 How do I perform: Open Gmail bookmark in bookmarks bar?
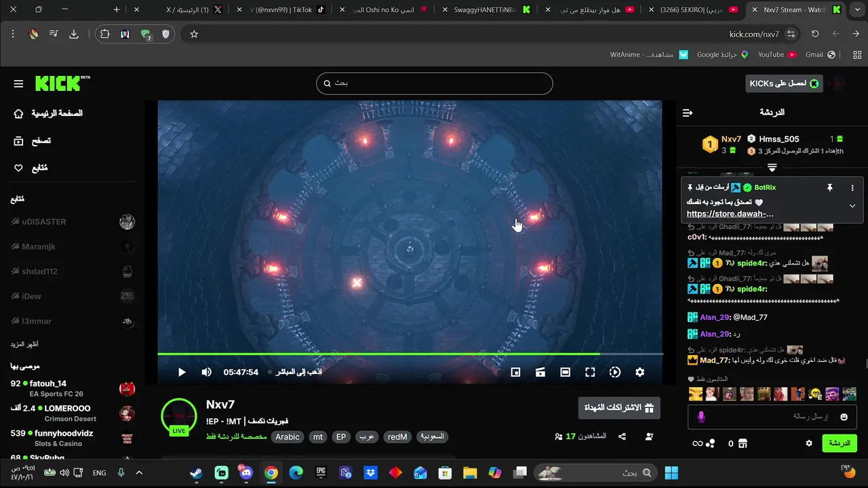[x=820, y=54]
